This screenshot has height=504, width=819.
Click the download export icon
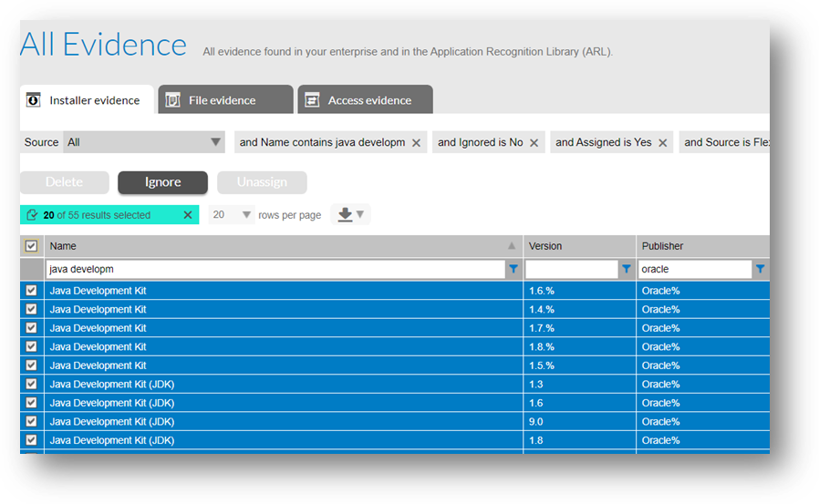point(345,214)
